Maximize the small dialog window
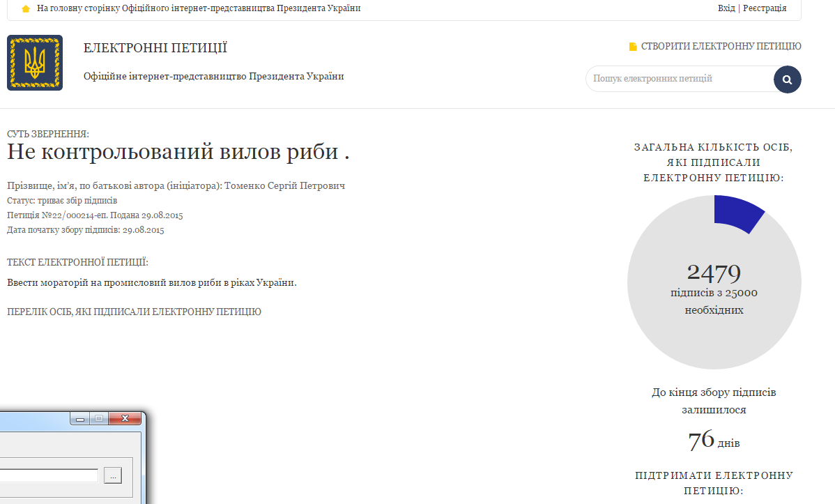The image size is (835, 504). click(x=99, y=419)
